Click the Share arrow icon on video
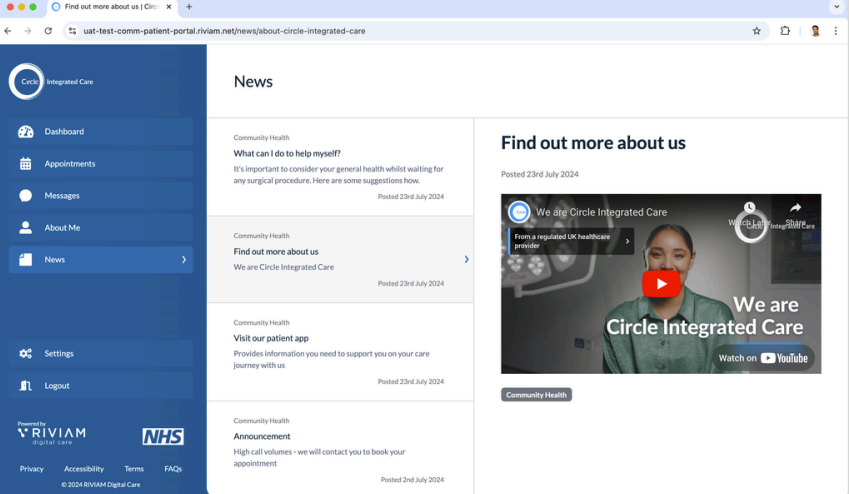 (x=795, y=209)
